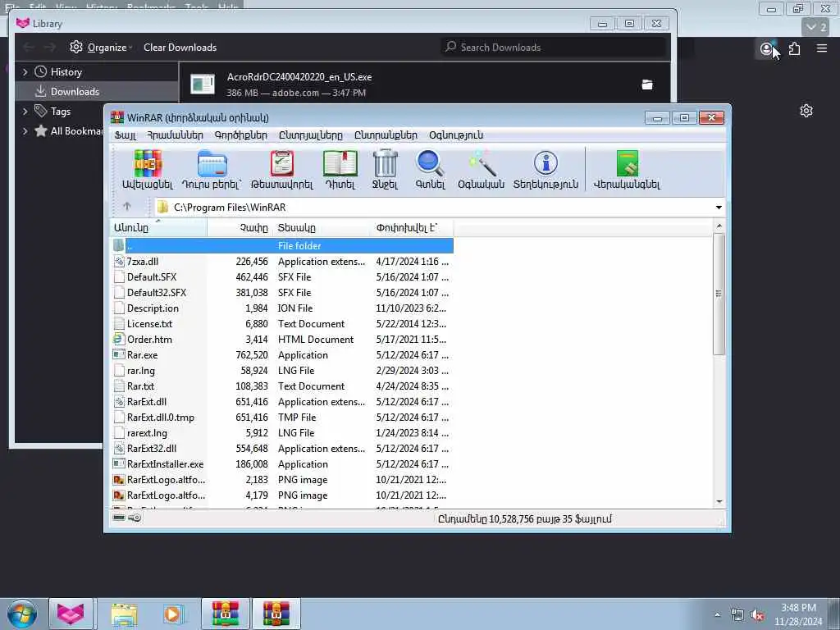Sort by the Անունը (Name) column header
Screen dimensions: 840x630
tap(158, 228)
